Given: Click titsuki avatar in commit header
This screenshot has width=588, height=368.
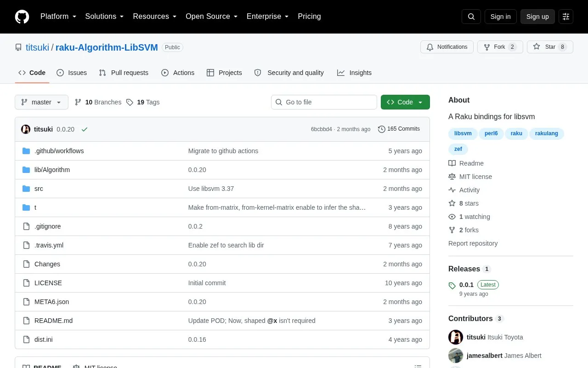Looking at the screenshot, I should pos(26,129).
